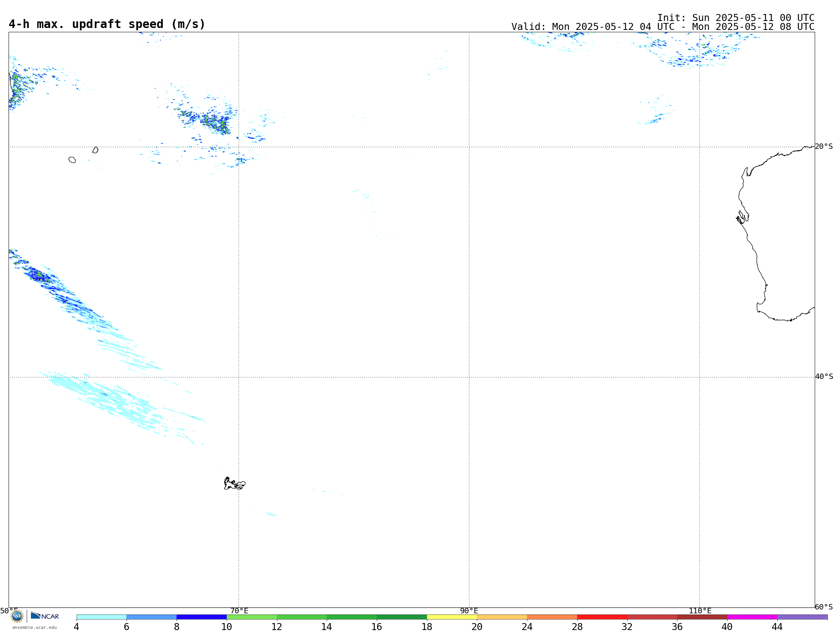This screenshot has width=840, height=632.
Task: Click the Init: Sun 2025-05-11 00 UTC line
Action: (736, 18)
